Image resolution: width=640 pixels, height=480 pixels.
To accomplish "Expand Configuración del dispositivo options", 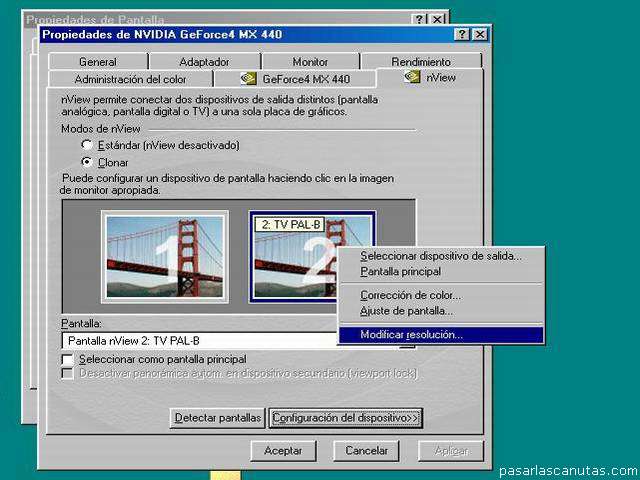I will (346, 418).
